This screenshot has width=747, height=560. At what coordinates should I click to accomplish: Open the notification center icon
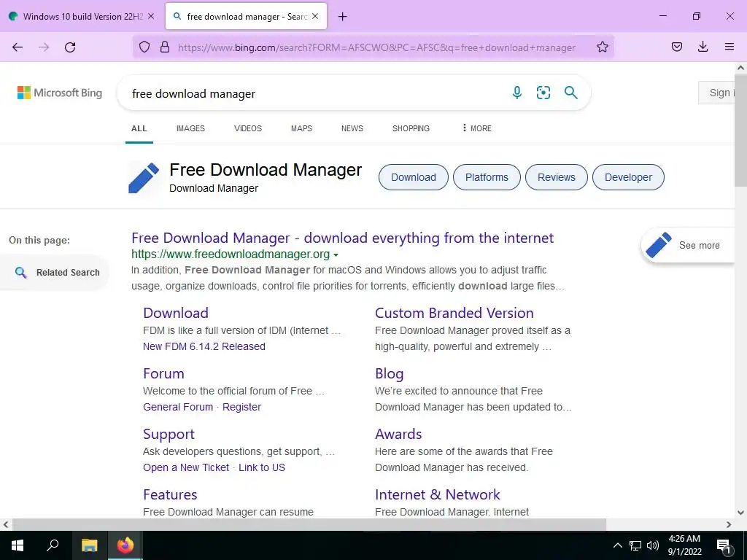point(724,546)
